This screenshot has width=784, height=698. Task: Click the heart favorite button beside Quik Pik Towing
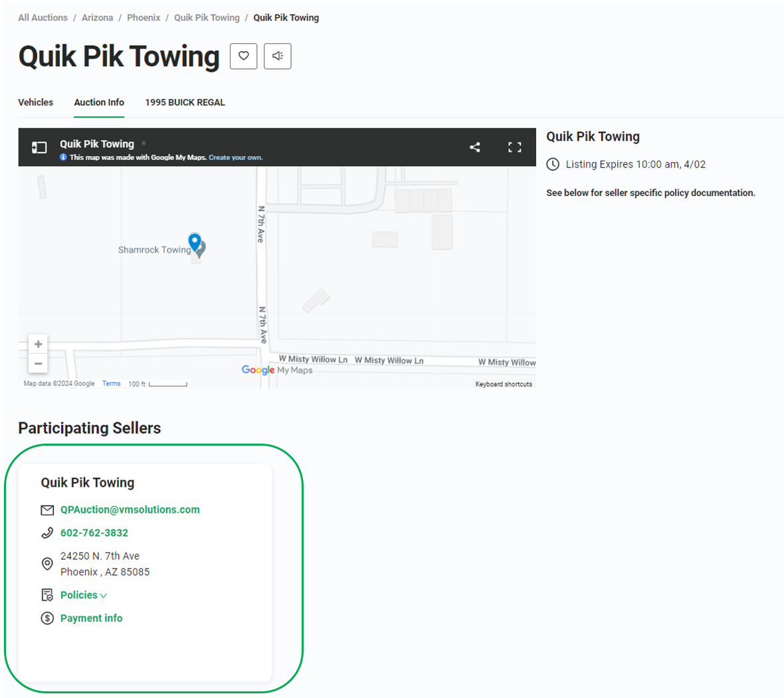click(243, 56)
